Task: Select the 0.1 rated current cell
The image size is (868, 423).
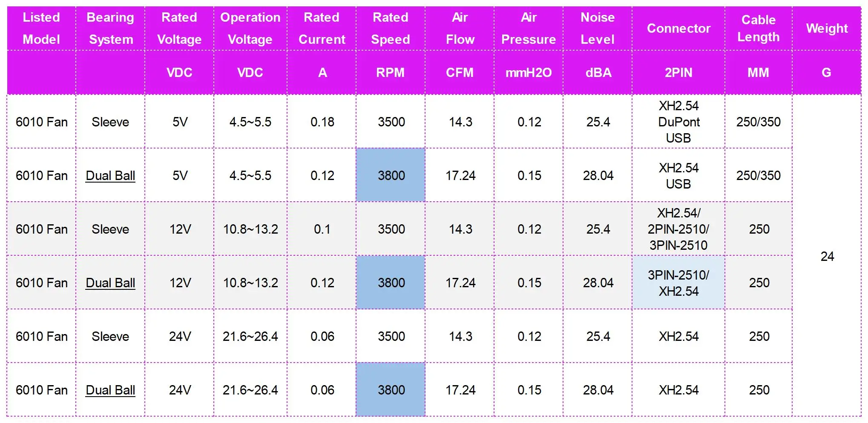Action: click(x=322, y=229)
